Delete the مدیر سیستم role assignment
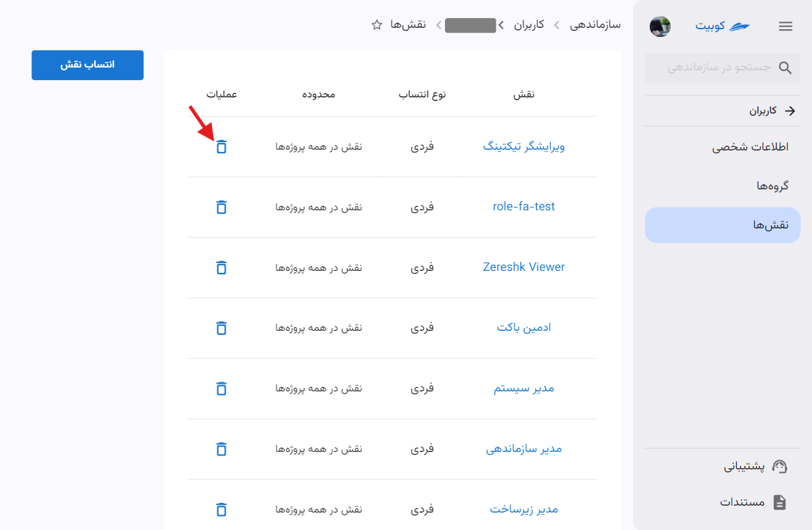Viewport: 812px width, 530px height. (221, 389)
